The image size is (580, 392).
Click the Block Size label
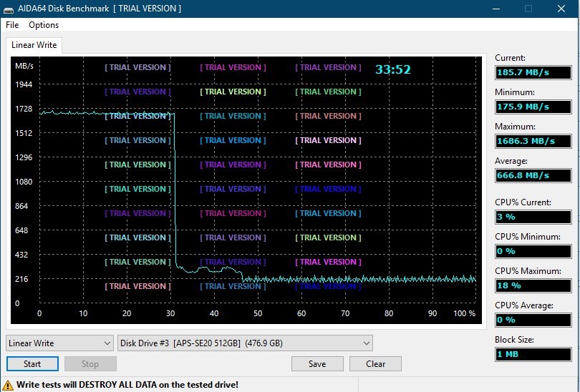tap(514, 340)
